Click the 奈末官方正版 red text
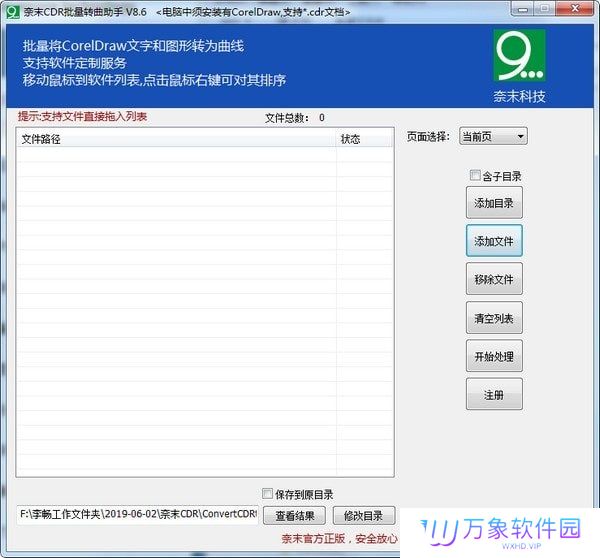 coord(340,539)
